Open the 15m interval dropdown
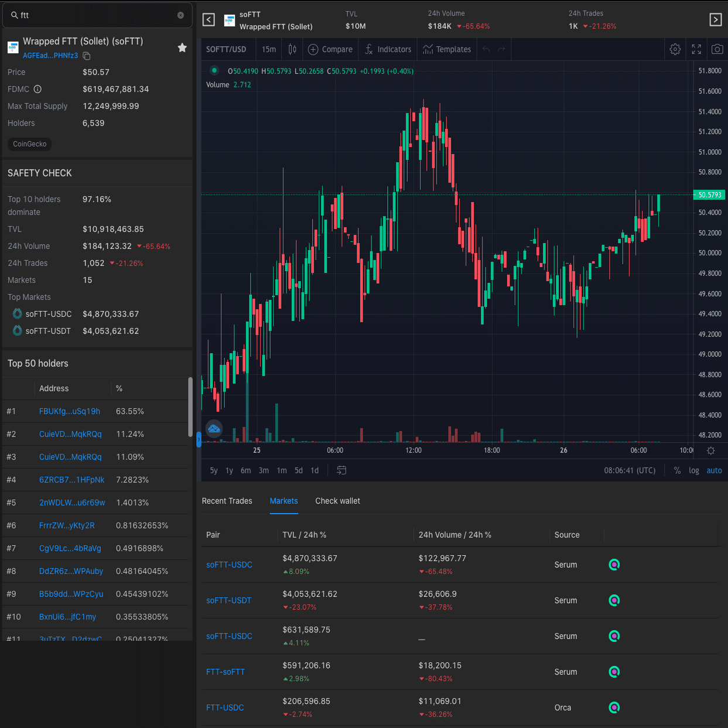The height and width of the screenshot is (728, 728). pyautogui.click(x=269, y=50)
